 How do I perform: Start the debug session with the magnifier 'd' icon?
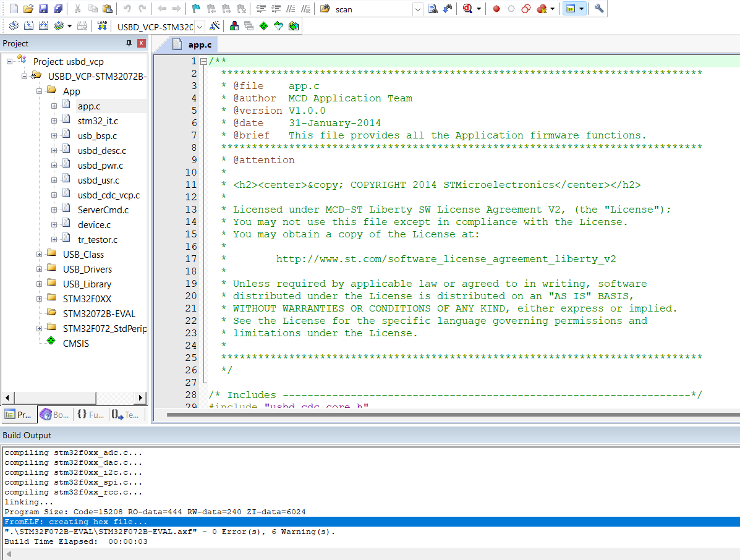[x=468, y=9]
